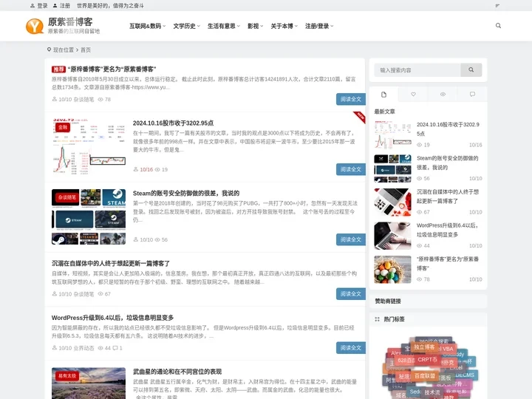Image resolution: width=532 pixels, height=399 pixels.
Task: Click the 赞助商链接 section heading
Action: coord(388,301)
